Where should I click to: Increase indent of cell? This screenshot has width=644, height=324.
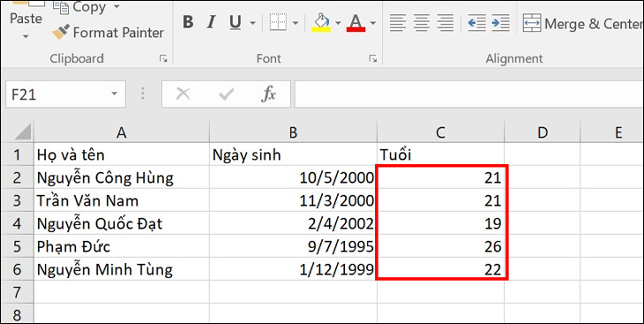[501, 23]
